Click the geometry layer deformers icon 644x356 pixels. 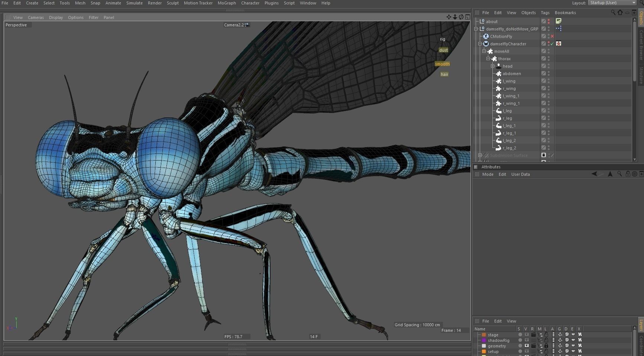(567, 346)
